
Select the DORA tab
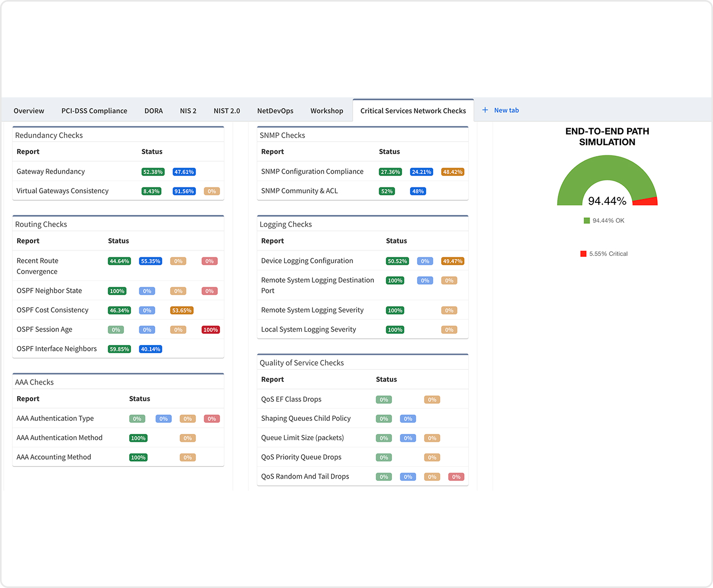(153, 111)
